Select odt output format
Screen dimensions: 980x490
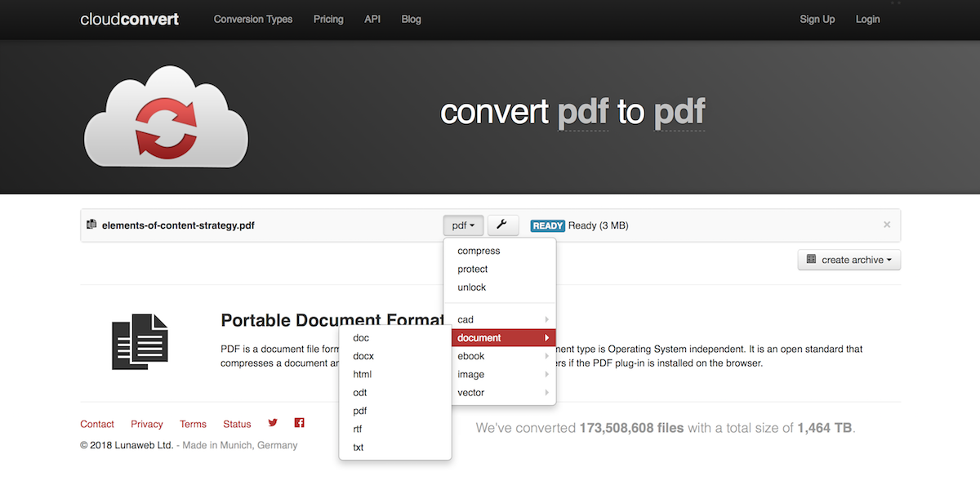(395, 393)
